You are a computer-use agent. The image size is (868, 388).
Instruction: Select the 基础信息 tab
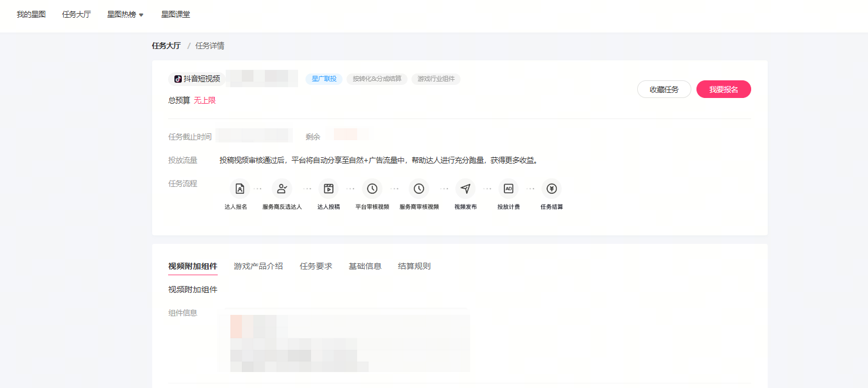365,266
